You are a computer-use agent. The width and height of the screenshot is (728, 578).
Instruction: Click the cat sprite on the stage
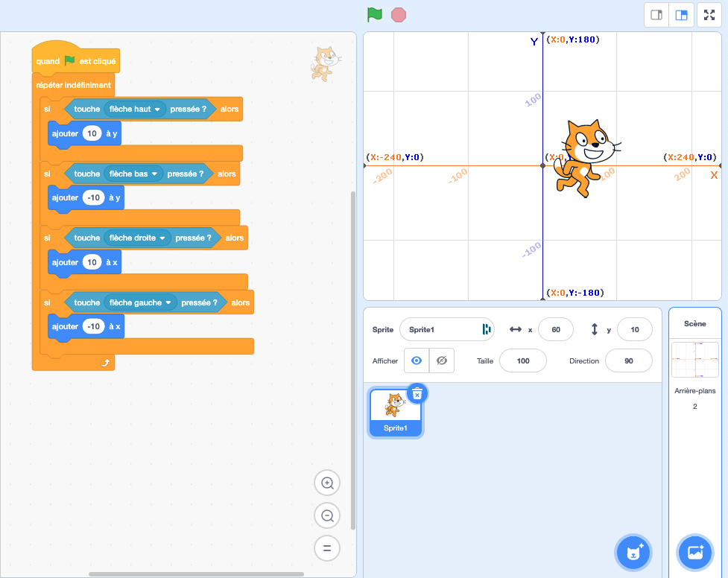click(587, 158)
